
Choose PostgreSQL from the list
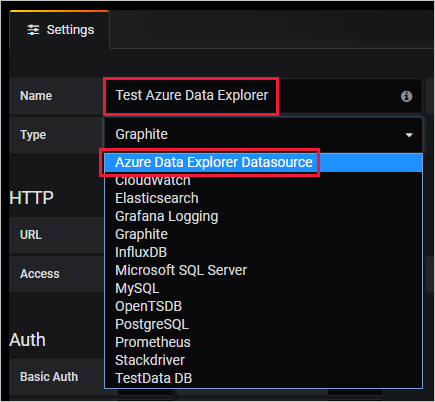(x=263, y=324)
